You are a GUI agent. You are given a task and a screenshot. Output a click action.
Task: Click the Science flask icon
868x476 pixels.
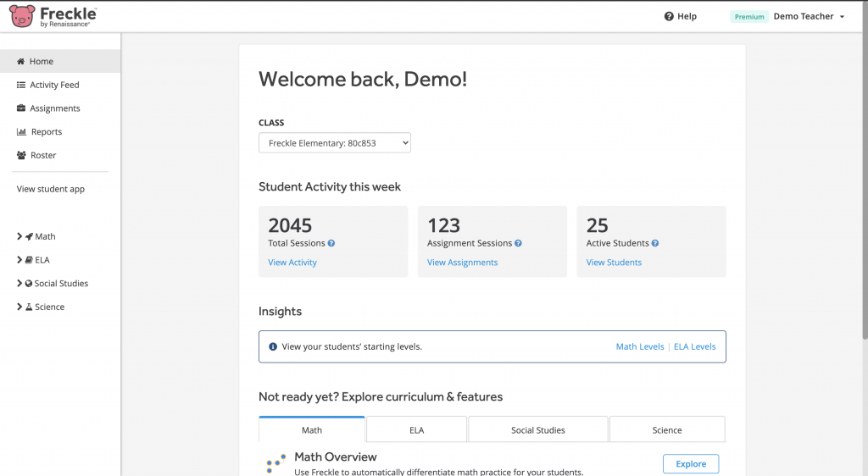[29, 307]
